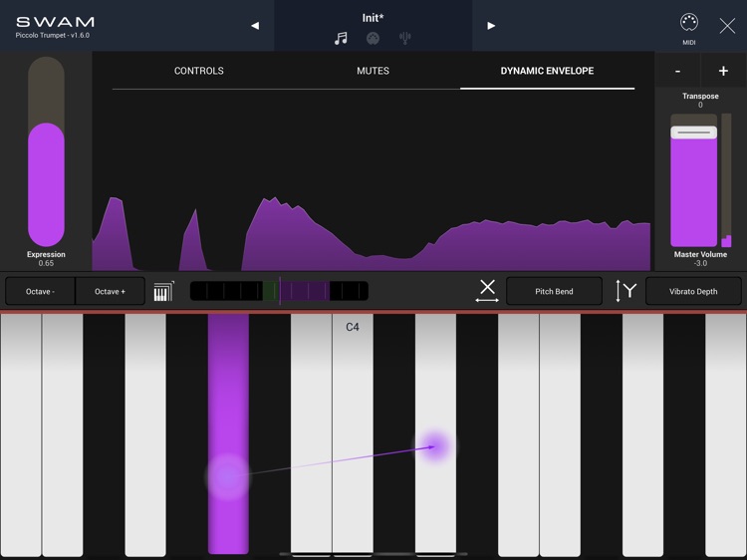Open the tuning fork page icon under Init

point(405,38)
